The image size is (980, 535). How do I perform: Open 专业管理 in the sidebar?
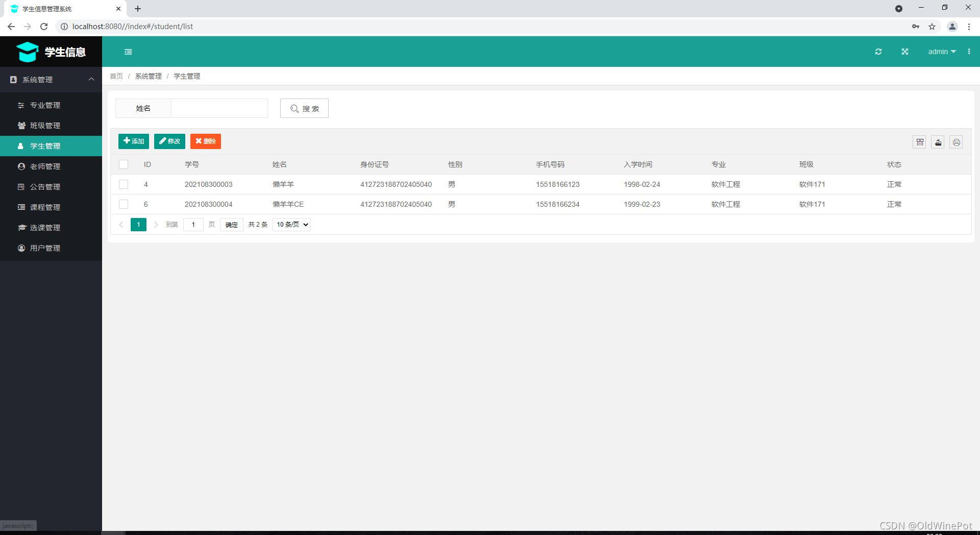point(51,105)
